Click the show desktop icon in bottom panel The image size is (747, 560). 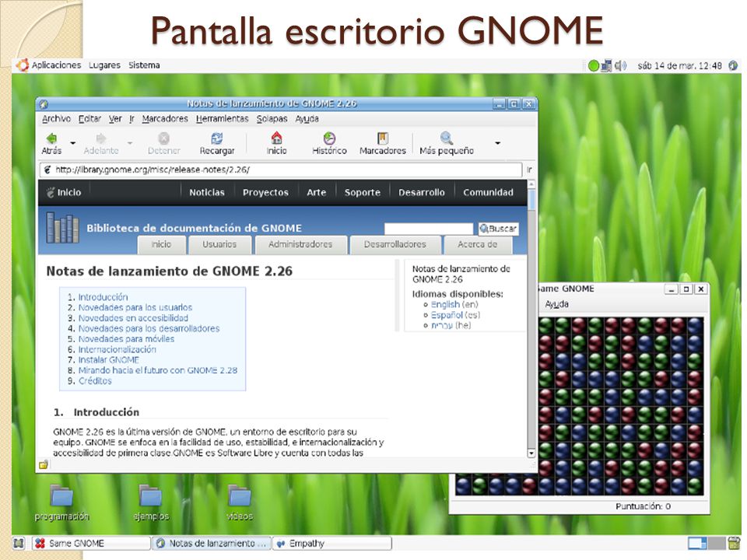tap(19, 543)
